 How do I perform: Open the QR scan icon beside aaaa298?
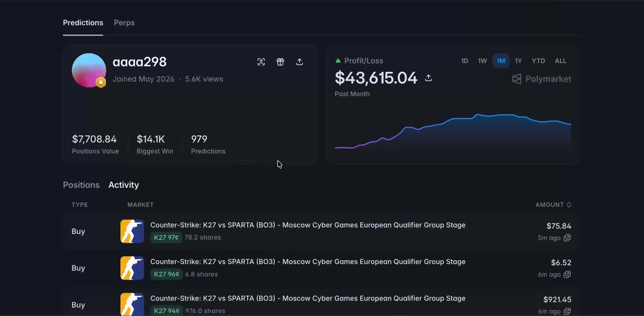pos(261,62)
